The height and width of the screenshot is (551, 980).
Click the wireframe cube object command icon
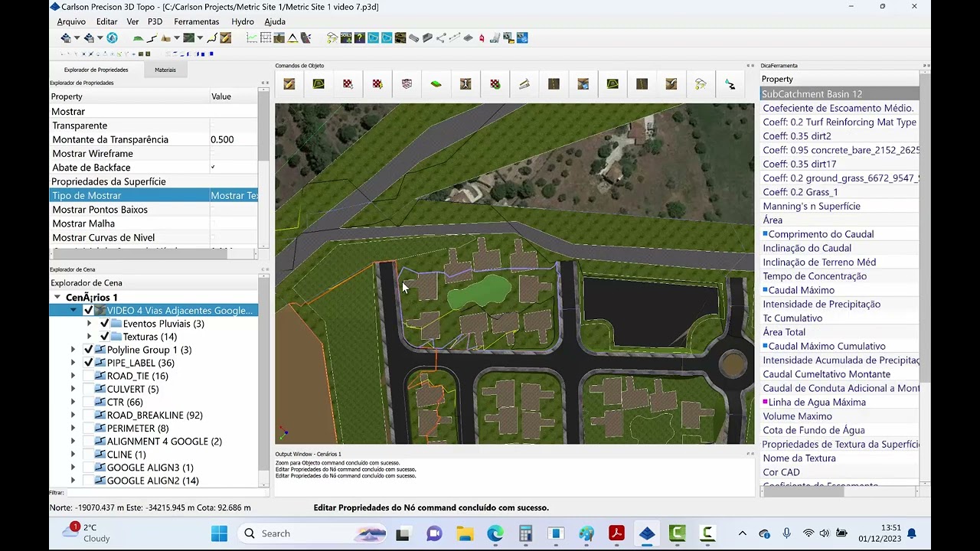[x=406, y=84]
